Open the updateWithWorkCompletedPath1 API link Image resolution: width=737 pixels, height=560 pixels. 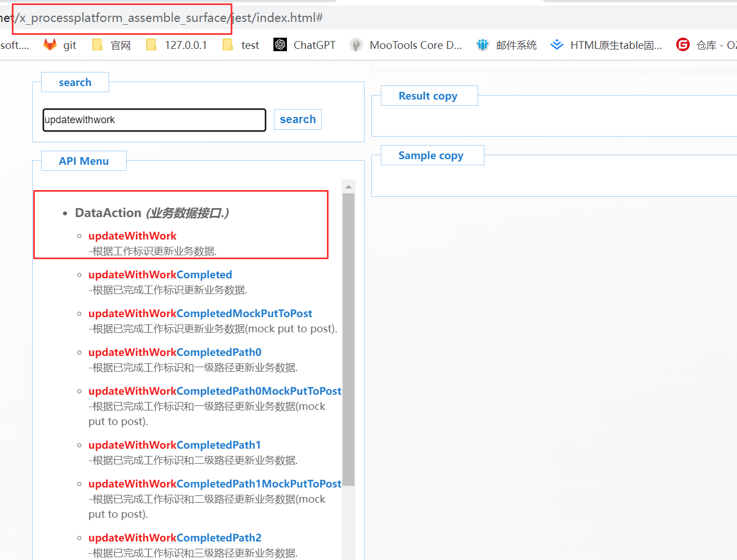point(174,445)
